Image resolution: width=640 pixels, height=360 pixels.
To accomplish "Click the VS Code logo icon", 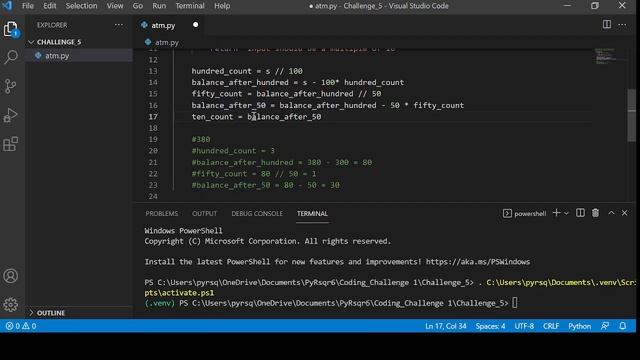I will 7,6.
